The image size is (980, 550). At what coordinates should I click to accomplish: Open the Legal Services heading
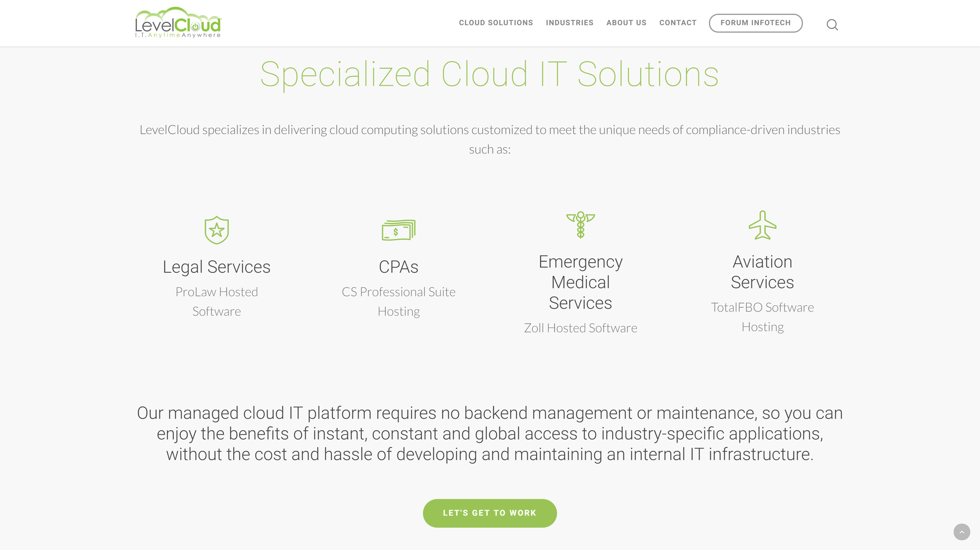(216, 267)
